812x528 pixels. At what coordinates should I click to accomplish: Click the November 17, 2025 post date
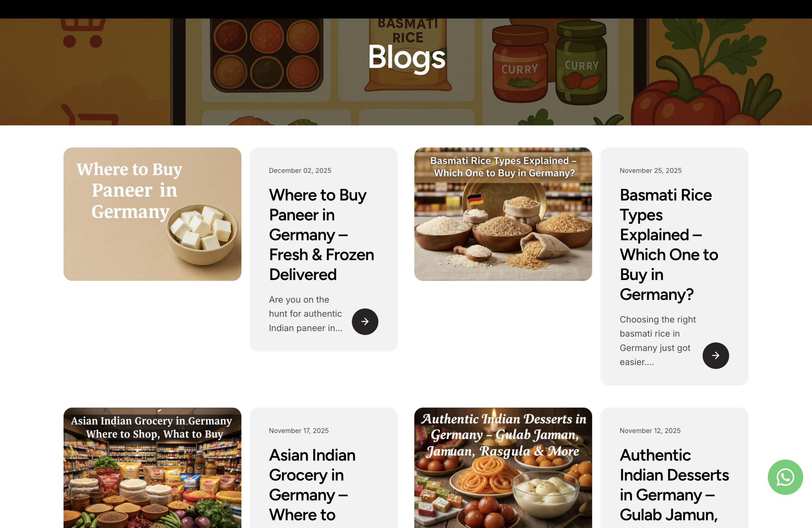pos(298,431)
